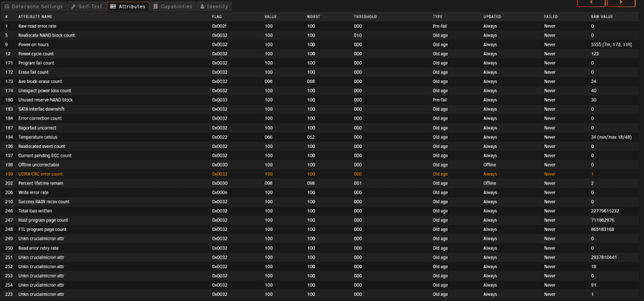Click raw value 865183168

point(603,229)
